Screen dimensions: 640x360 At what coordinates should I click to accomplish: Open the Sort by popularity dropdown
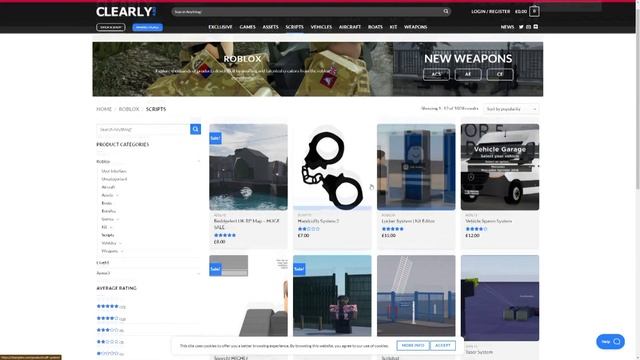(511, 109)
